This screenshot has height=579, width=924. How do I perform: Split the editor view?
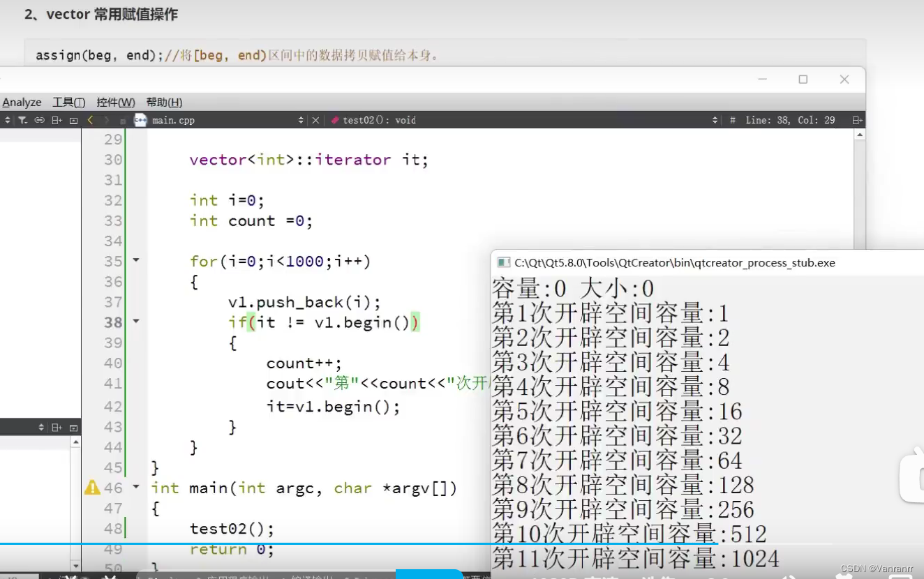click(857, 120)
